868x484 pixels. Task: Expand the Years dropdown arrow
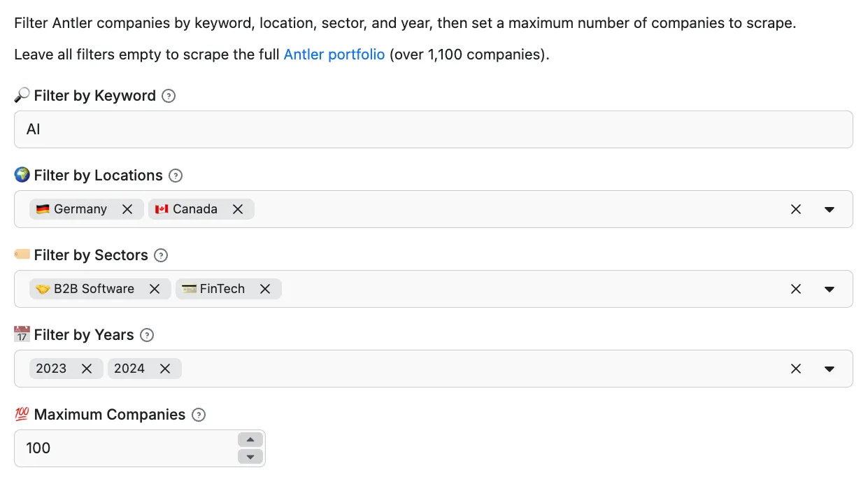(x=830, y=368)
